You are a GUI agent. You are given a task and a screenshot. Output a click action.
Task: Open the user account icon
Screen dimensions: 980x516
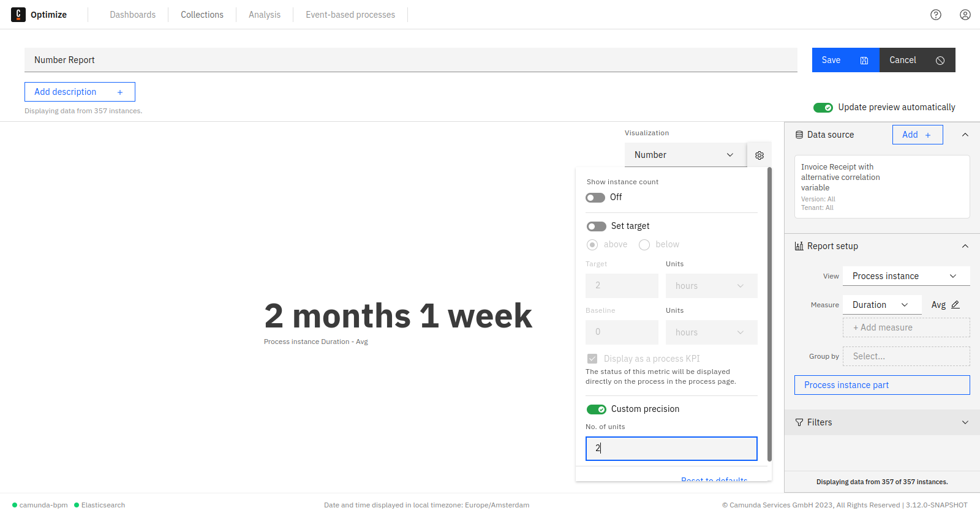pos(965,14)
